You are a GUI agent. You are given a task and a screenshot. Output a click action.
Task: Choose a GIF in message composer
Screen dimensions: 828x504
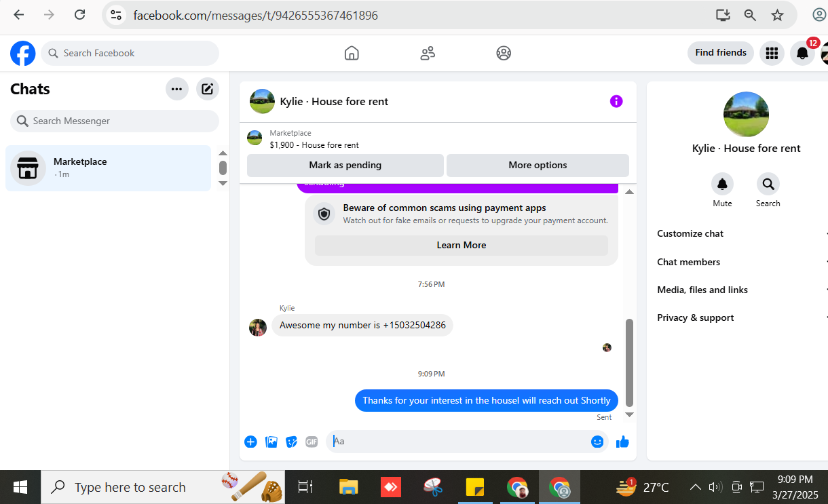312,442
